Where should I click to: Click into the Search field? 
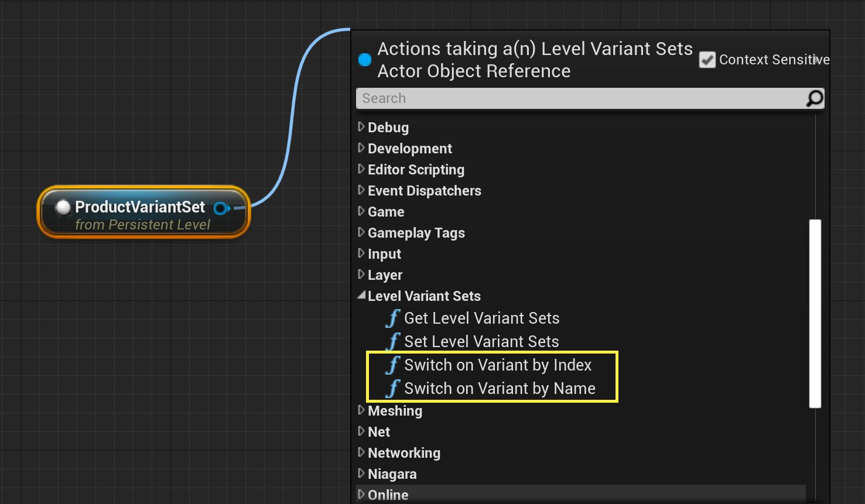click(x=580, y=98)
